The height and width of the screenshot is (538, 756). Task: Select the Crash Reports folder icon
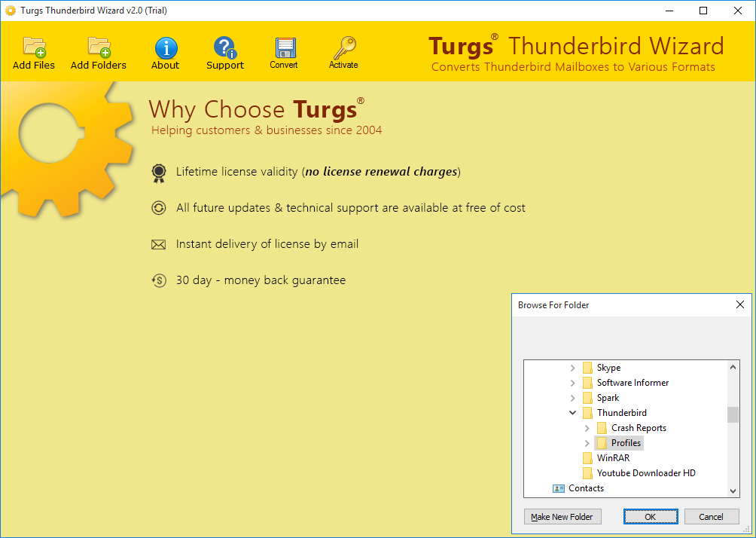[x=602, y=428]
